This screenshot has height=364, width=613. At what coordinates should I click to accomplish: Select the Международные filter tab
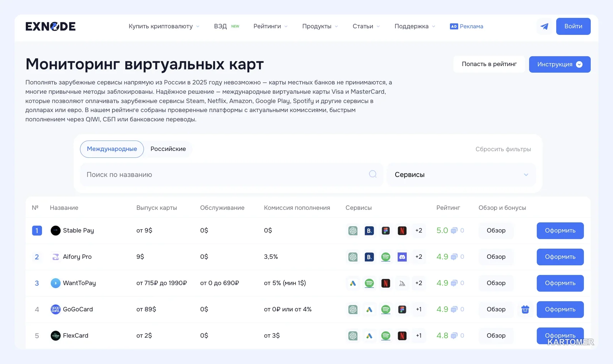point(112,149)
